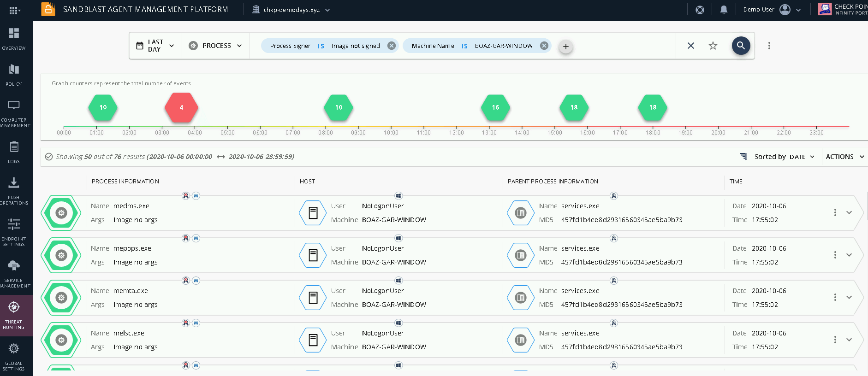This screenshot has height=376, width=868.
Task: Open the Last Day time range dropdown
Action: pos(155,46)
